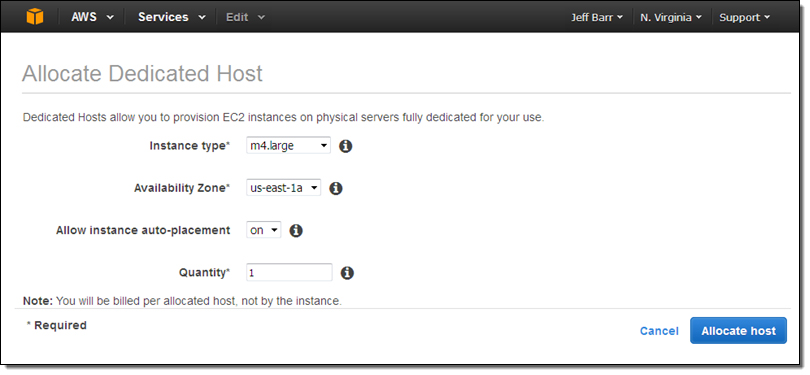
Task: Toggle instance auto-placement on/off selector
Action: (263, 230)
